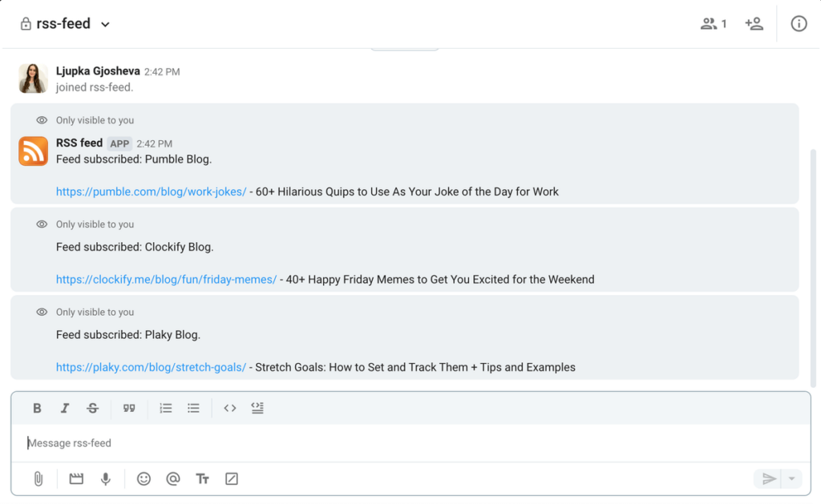Insert inline code formatting
The height and width of the screenshot is (504, 821).
(229, 408)
